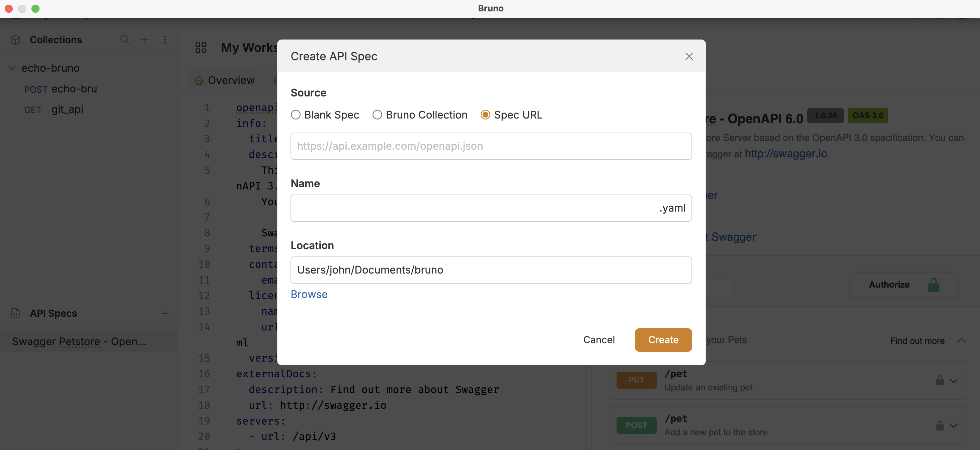Select the Bruno Collection source option
980x450 pixels.
pos(420,115)
